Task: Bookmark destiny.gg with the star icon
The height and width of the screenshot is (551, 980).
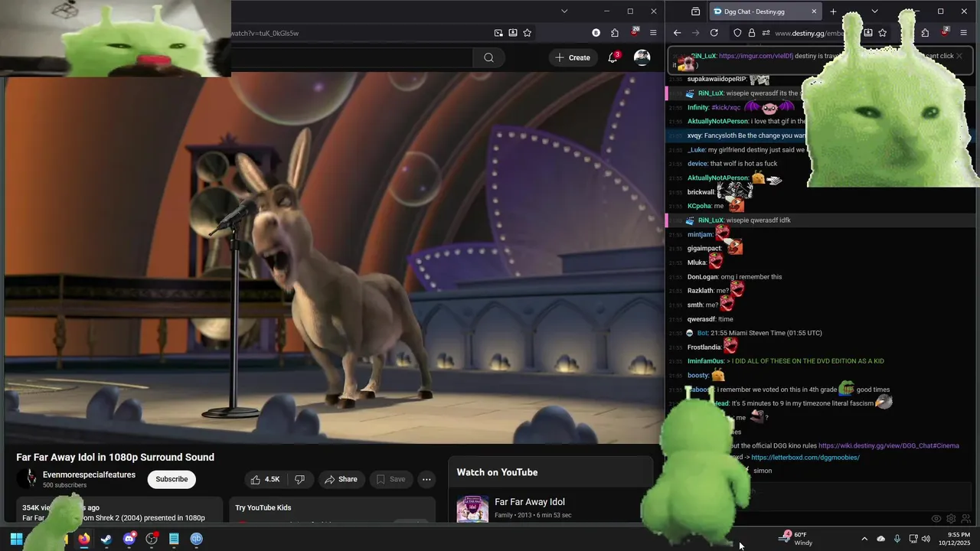Action: (883, 33)
